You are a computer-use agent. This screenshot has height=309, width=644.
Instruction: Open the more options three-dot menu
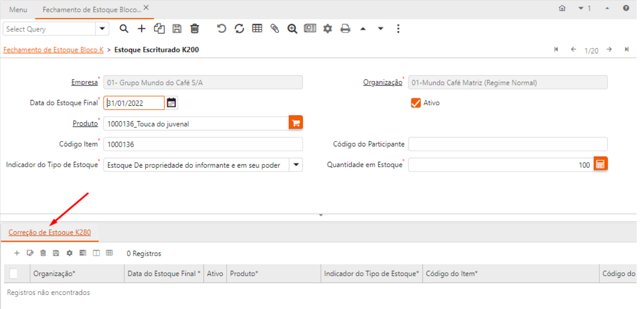click(x=398, y=28)
